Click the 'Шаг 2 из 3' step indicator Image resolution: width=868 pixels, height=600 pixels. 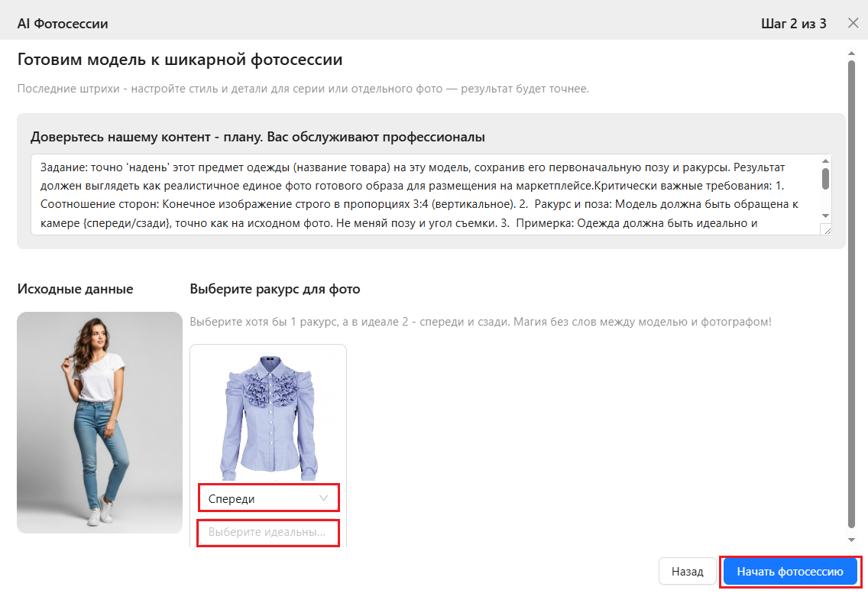pyautogui.click(x=793, y=24)
